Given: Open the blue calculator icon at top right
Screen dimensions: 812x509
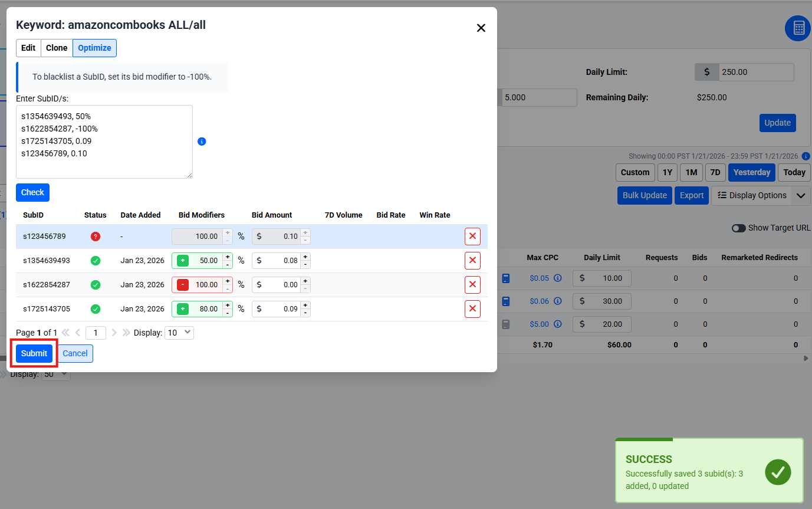Looking at the screenshot, I should pos(798,28).
